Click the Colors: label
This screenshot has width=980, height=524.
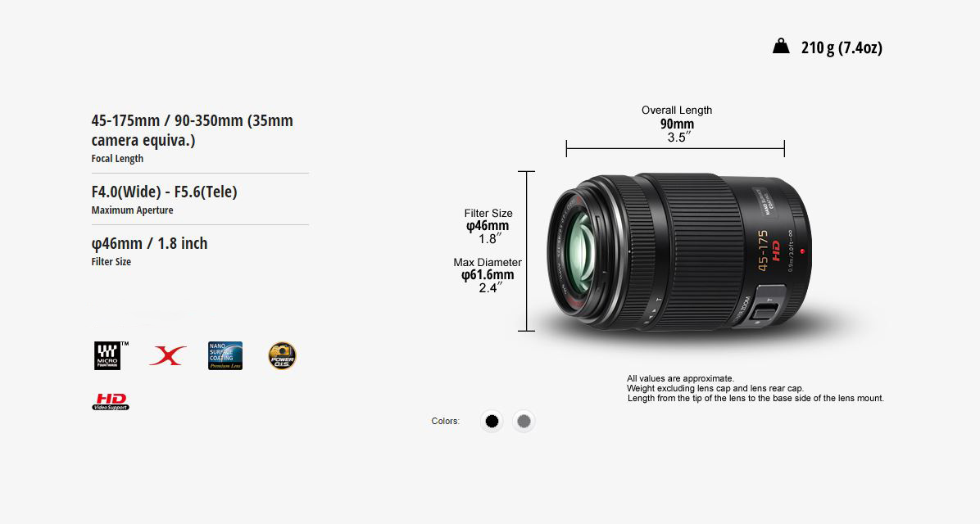(445, 421)
